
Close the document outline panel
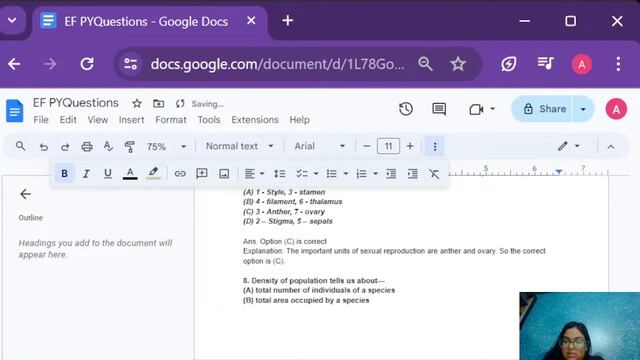[x=25, y=194]
